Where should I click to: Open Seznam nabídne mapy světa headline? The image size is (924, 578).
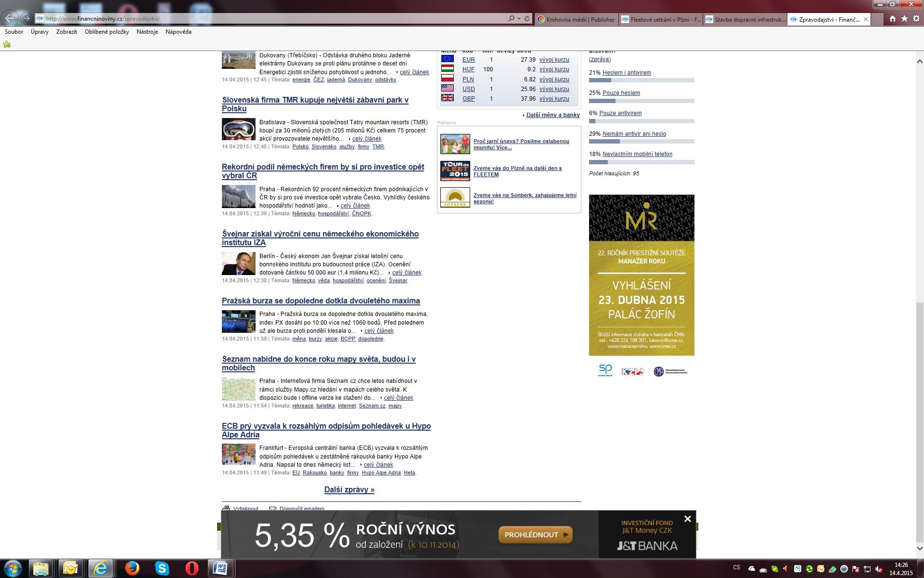(319, 363)
